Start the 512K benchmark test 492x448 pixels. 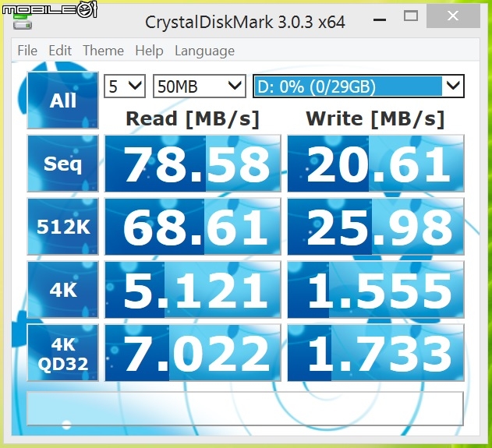click(62, 227)
